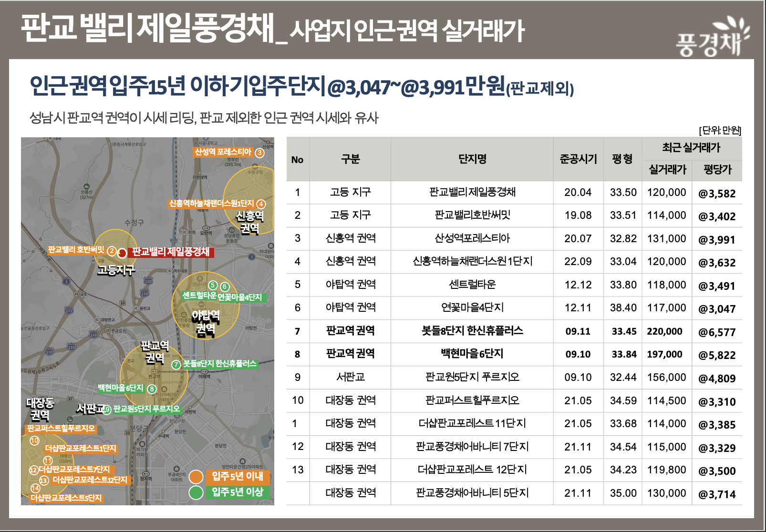This screenshot has height=532, width=766.
Task: Click the 풍경채 logo in the header
Action: coord(713,37)
